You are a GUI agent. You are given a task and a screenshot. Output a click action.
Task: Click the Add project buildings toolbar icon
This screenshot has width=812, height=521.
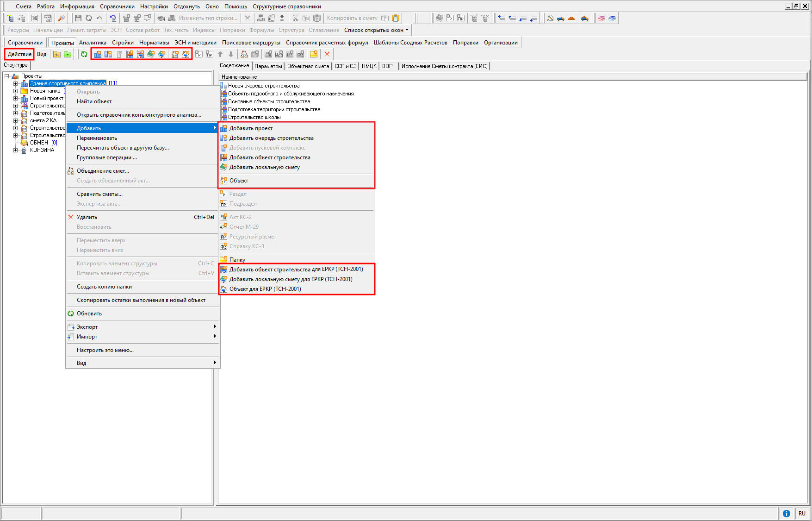click(98, 54)
